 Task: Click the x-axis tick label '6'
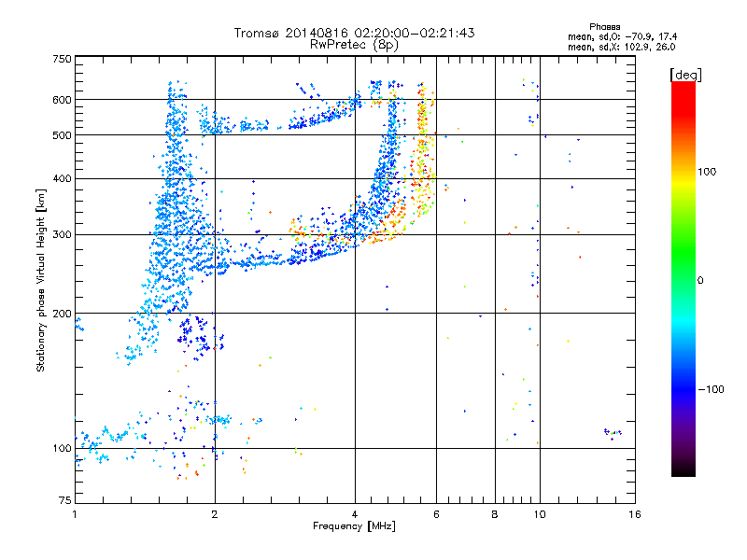pyautogui.click(x=436, y=514)
